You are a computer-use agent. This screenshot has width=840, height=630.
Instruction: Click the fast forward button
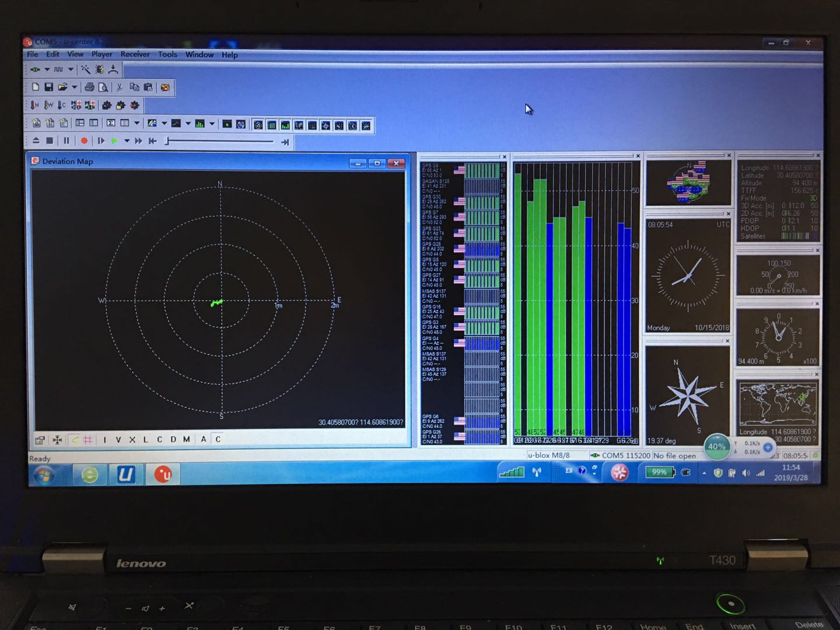pos(138,141)
